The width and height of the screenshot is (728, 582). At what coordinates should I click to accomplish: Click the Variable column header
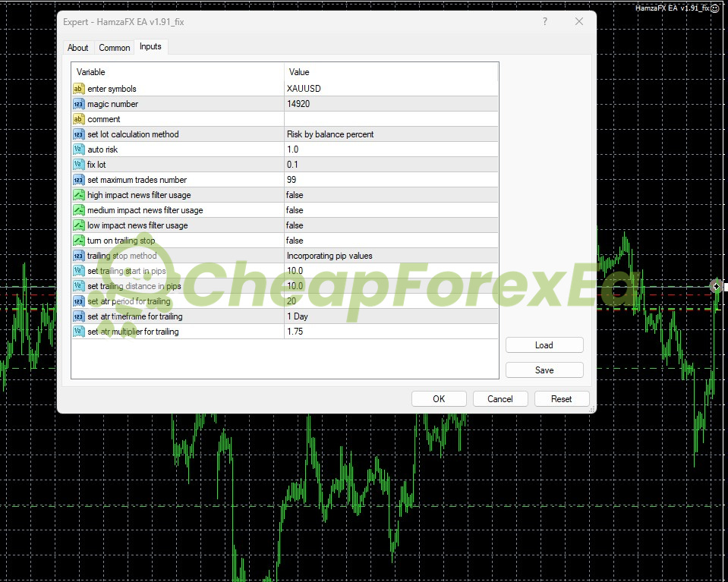178,72
